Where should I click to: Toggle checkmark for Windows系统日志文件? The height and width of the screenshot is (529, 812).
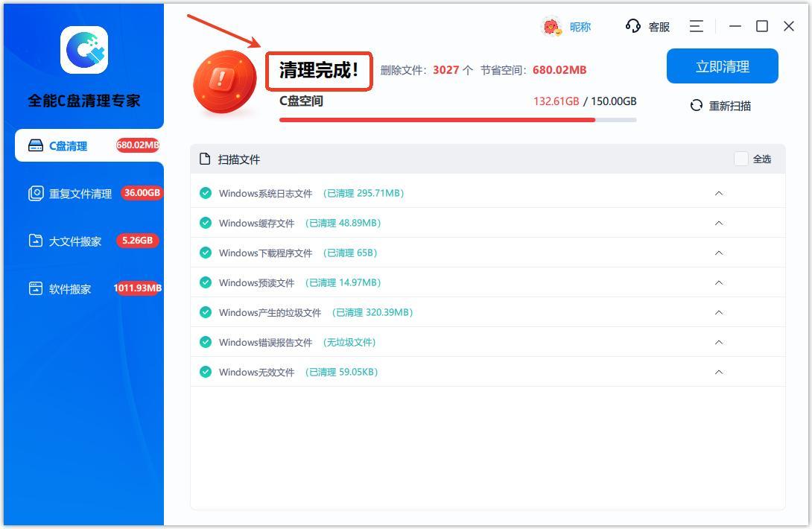pos(206,193)
